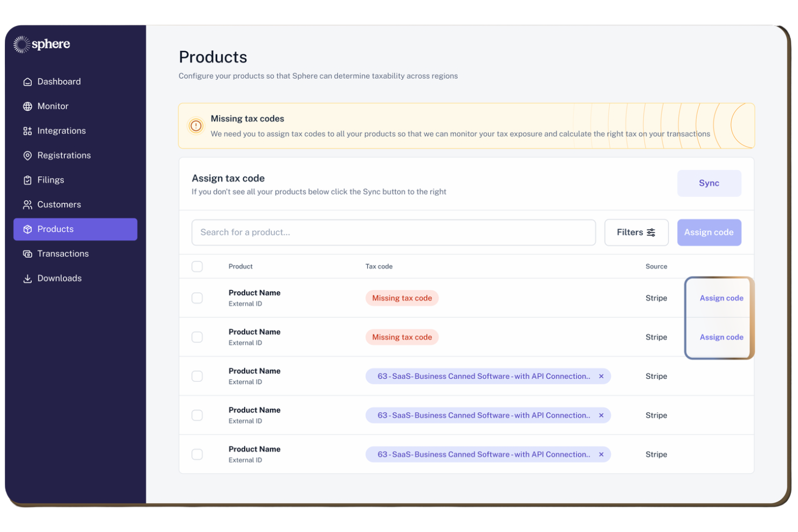Click the Integrations icon in sidebar
Viewport: 798px width, 532px height.
coord(27,130)
